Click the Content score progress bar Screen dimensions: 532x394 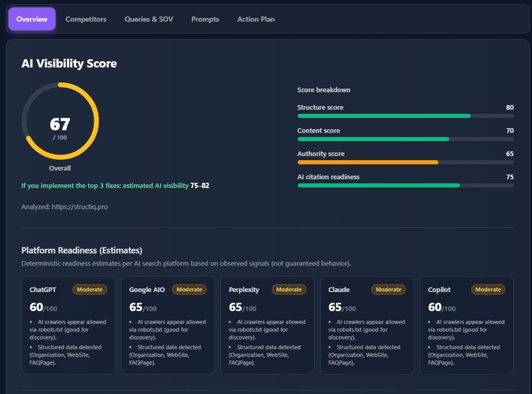pyautogui.click(x=405, y=139)
